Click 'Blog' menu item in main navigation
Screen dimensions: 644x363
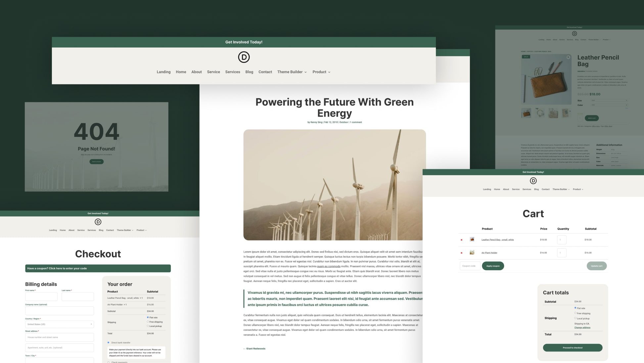coord(249,72)
